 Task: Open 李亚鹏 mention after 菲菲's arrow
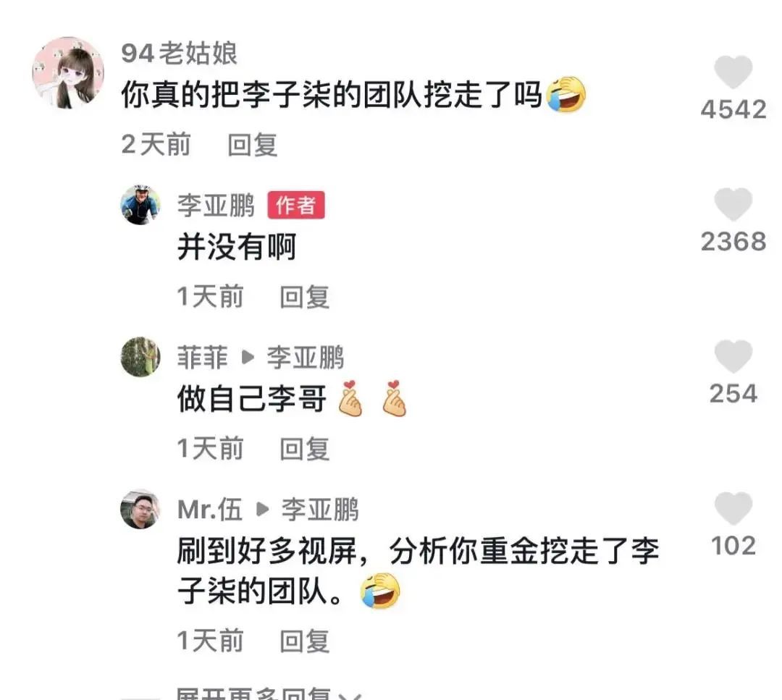[306, 358]
